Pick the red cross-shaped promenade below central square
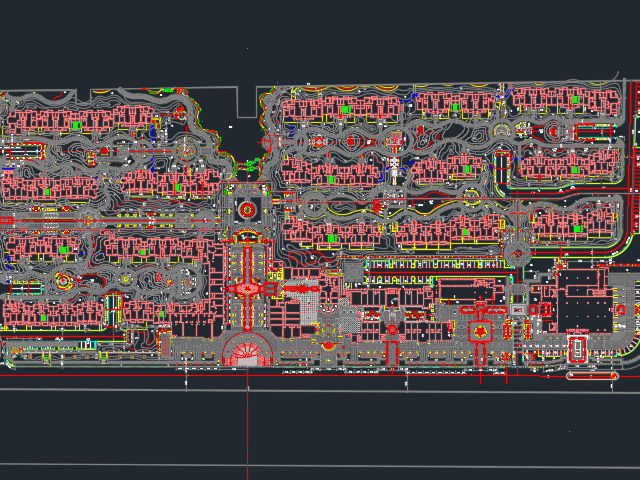This screenshot has height=480, width=640. click(247, 288)
